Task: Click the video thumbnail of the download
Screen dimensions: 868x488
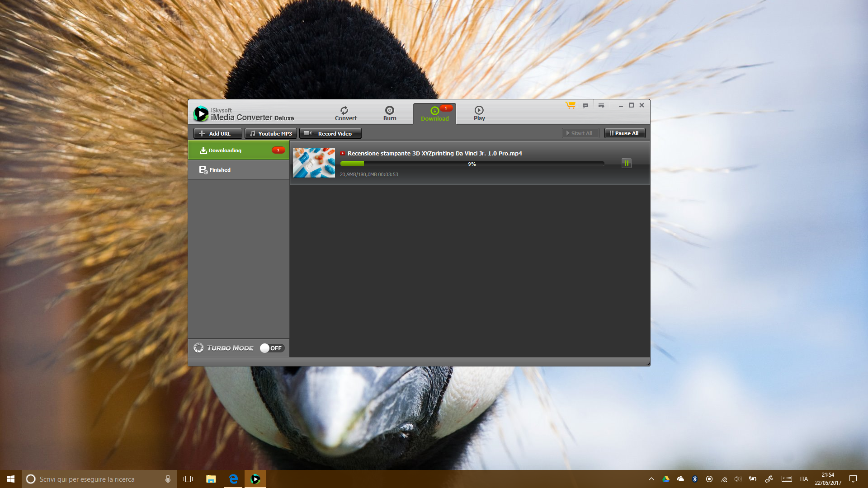Action: 314,163
